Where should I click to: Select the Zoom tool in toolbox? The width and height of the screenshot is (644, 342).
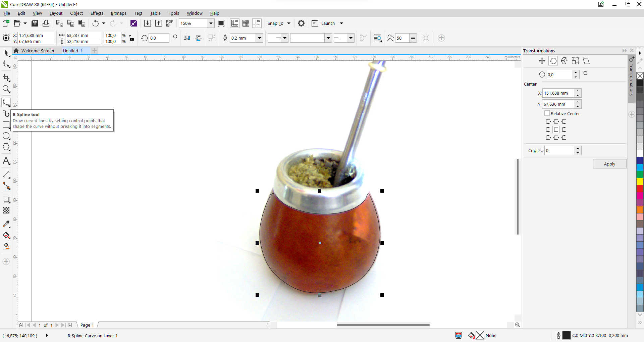(x=6, y=89)
